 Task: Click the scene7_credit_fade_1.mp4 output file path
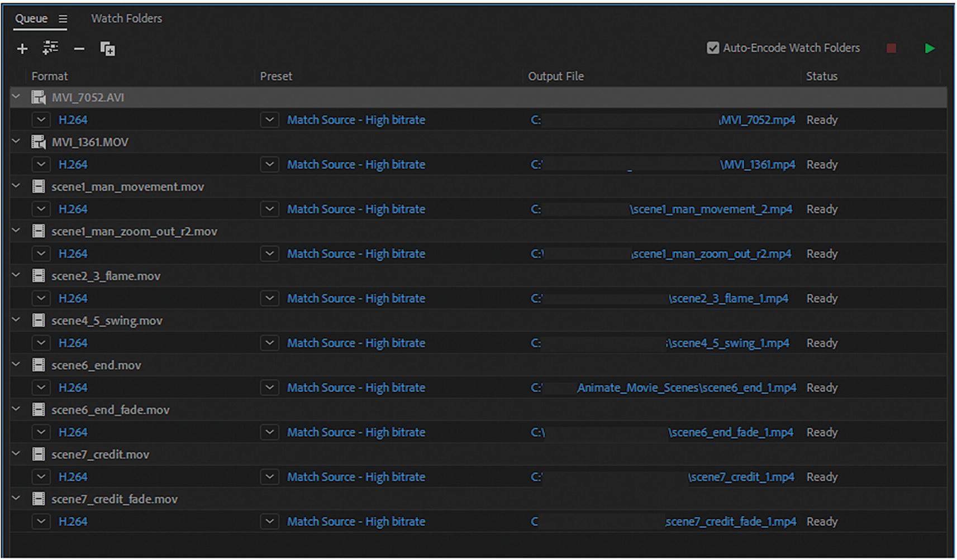[730, 521]
